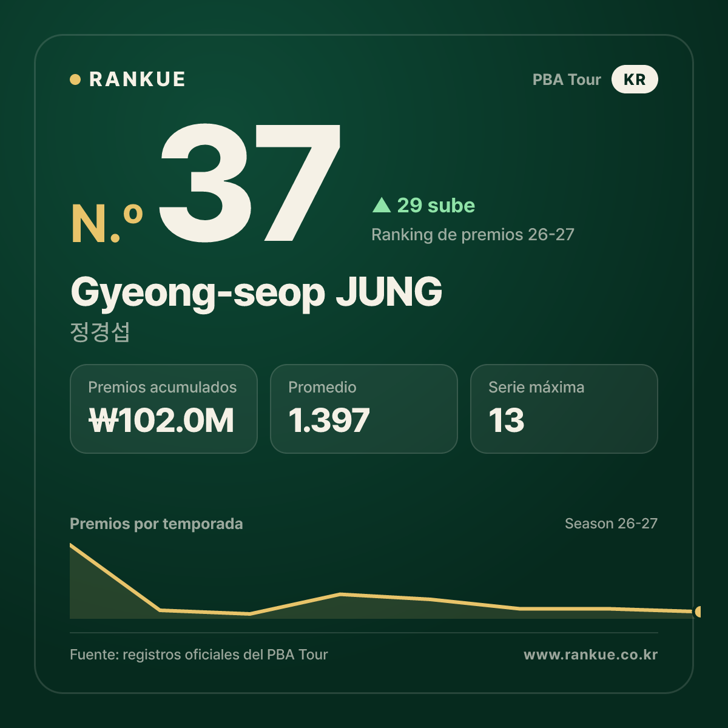Screen dimensions: 728x728
Task: Click the yellow "N.º" prefix
Action: 107,223
